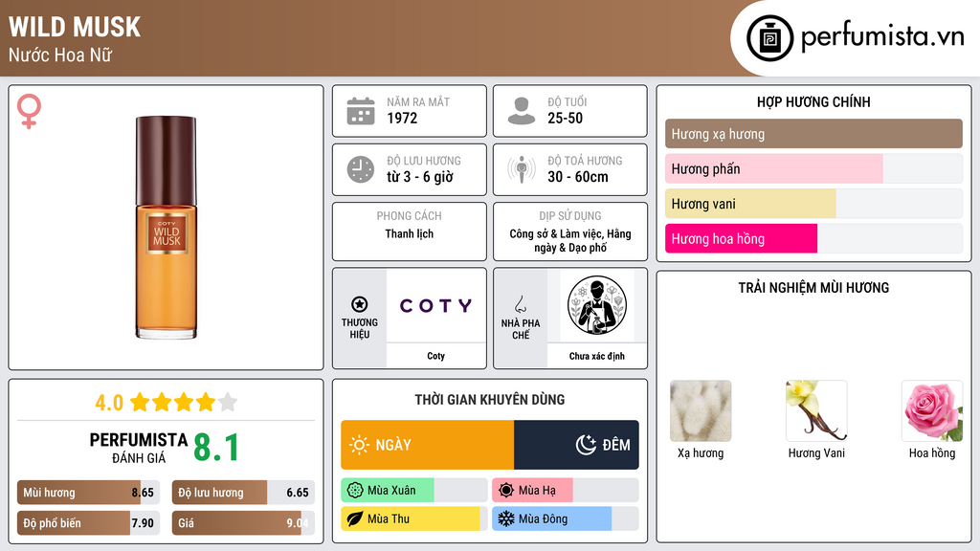Click the Hoa hồng rose thumbnail
This screenshot has height=551, width=980.
point(932,411)
